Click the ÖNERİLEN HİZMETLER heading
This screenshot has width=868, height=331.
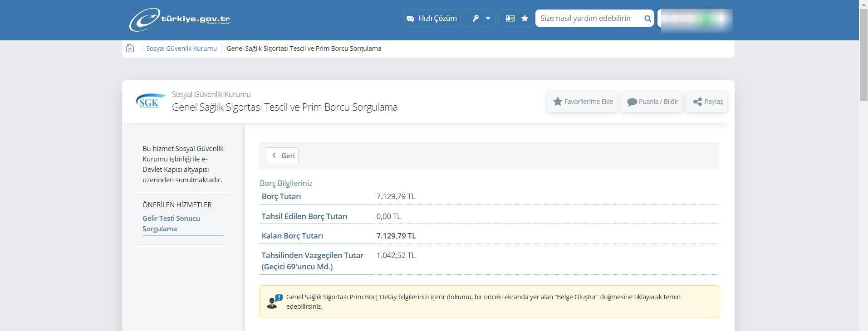(177, 204)
